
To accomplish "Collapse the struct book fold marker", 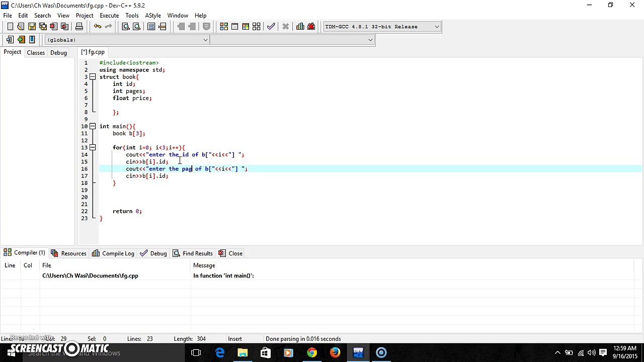I will click(x=93, y=77).
